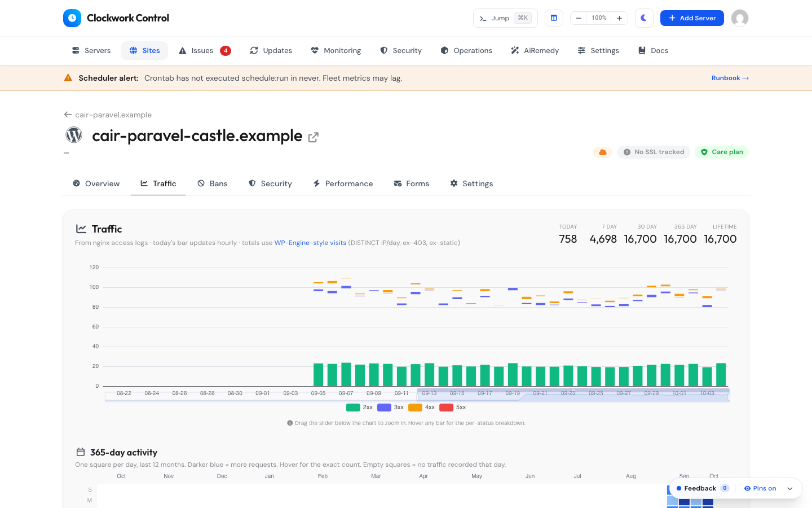Screen dimensions: 812x508
Task: Toggle Pins on
Action: click(760, 488)
